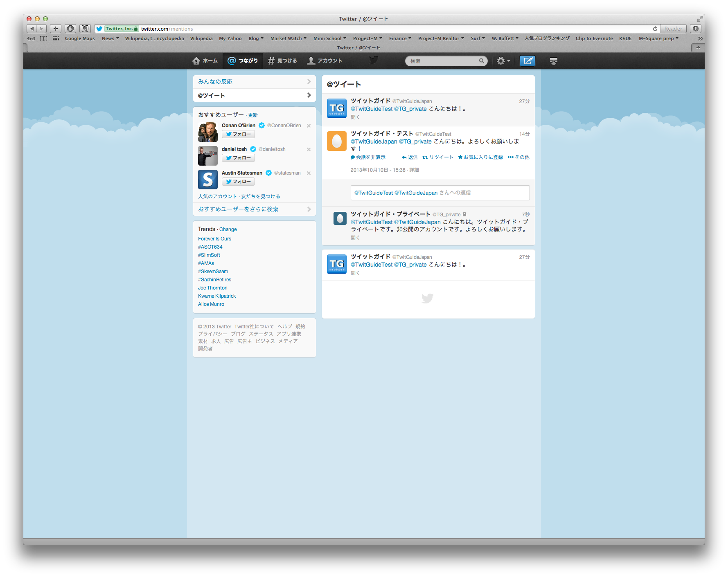Screen dimensions: 728x577
Task: Click 人気のアカウント link
Action: (218, 197)
